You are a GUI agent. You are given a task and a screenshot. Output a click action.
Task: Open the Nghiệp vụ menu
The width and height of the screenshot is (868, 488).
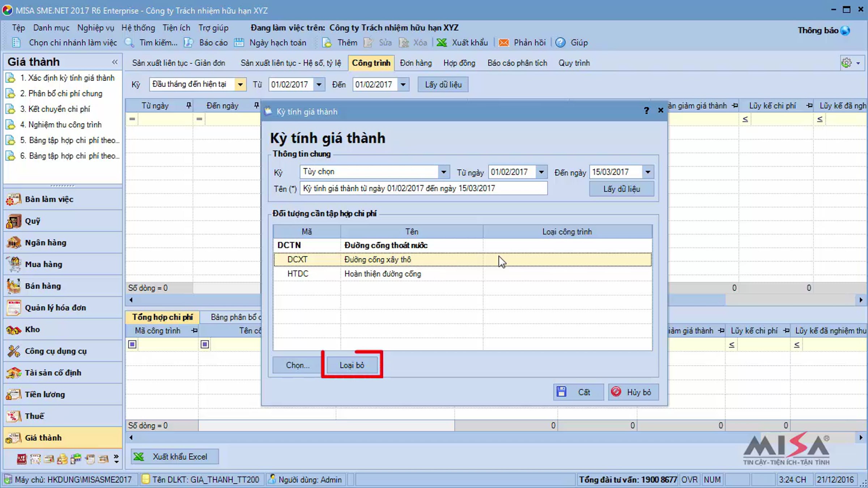click(95, 28)
